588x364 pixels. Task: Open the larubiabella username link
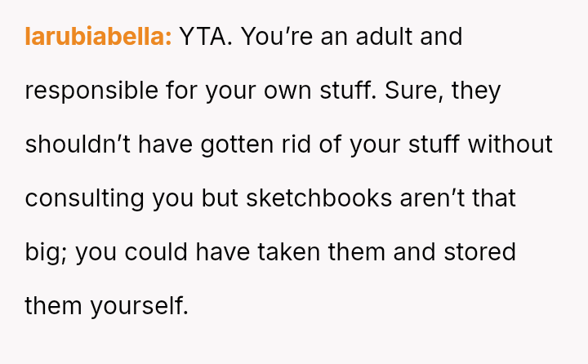[98, 38]
